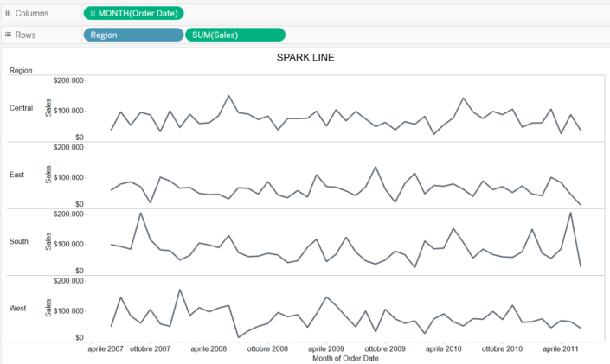Viewport: 610px width, 364px height.
Task: Click the Sales axis of West chart
Action: (x=49, y=309)
